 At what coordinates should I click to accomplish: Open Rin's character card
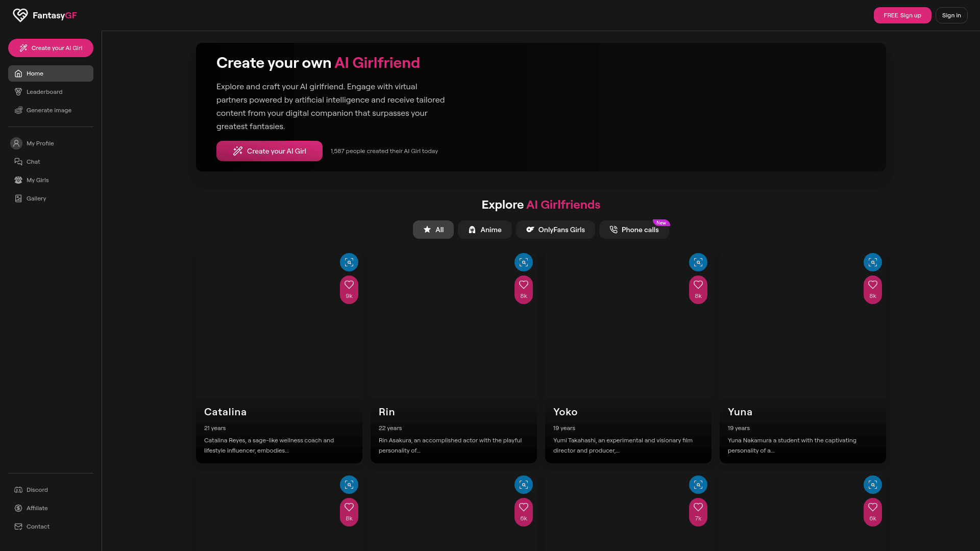tap(453, 357)
